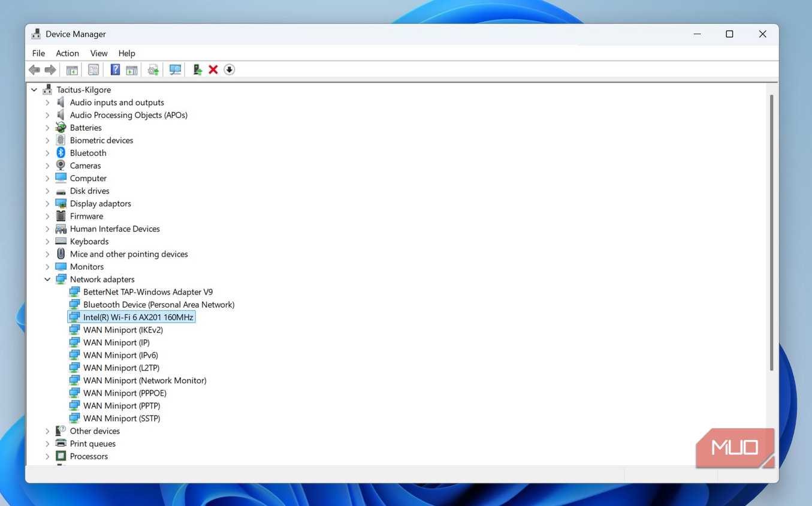This screenshot has width=812, height=506.
Task: Select the Human Interface Devices label
Action: pyautogui.click(x=115, y=229)
